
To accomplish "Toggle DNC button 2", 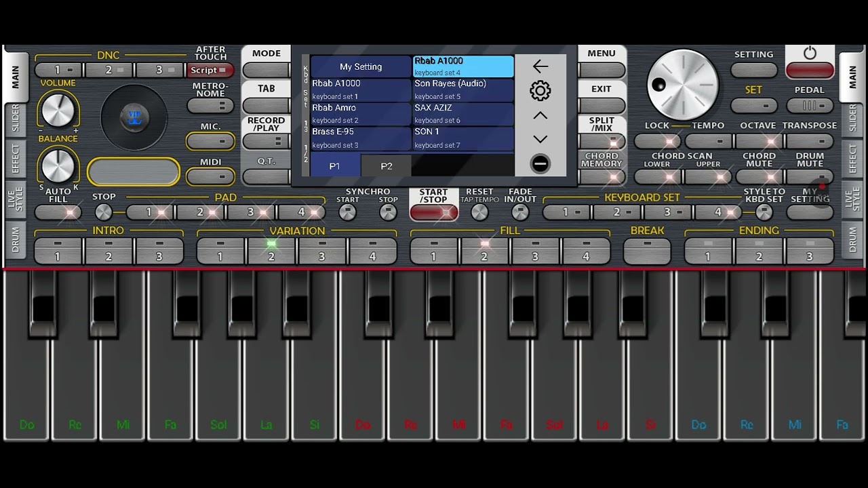I will point(109,70).
